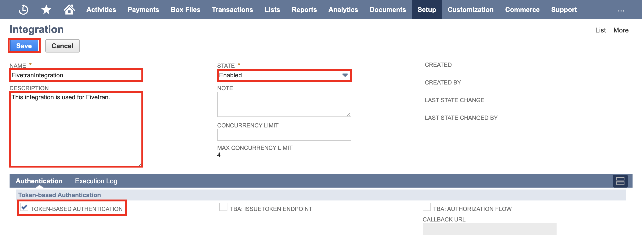Uncheck the Token-Based Authentication checkbox
The image size is (644, 242).
[x=24, y=207]
